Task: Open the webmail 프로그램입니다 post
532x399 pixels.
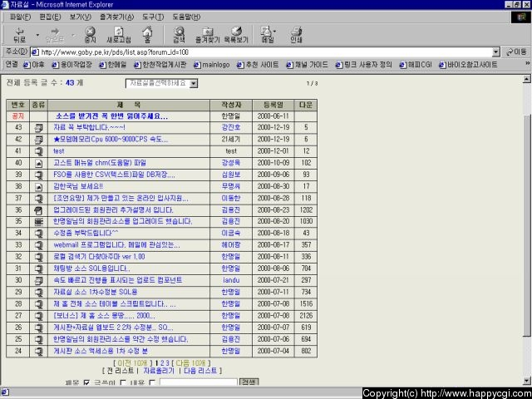Action: tap(116, 245)
